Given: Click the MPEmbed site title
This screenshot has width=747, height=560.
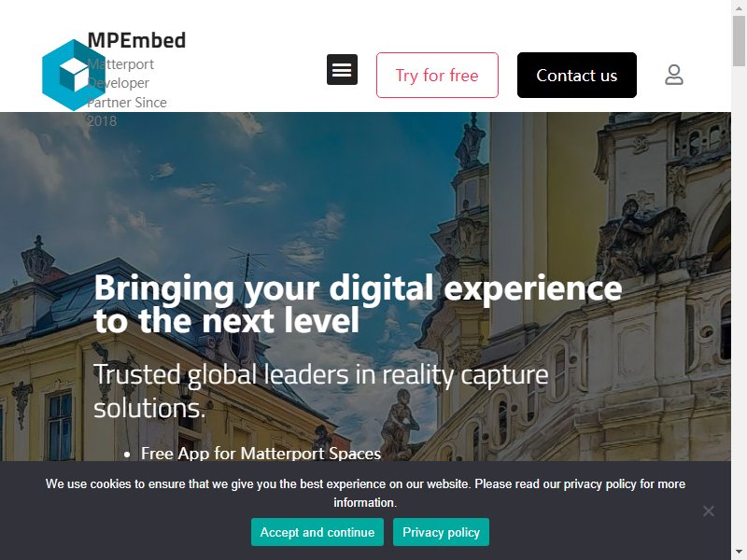Looking at the screenshot, I should [136, 40].
